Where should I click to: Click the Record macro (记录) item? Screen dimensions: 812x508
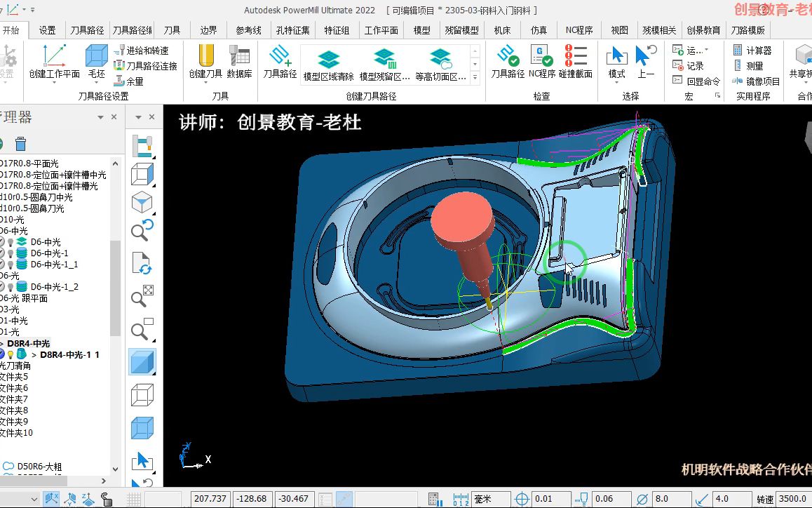688,66
